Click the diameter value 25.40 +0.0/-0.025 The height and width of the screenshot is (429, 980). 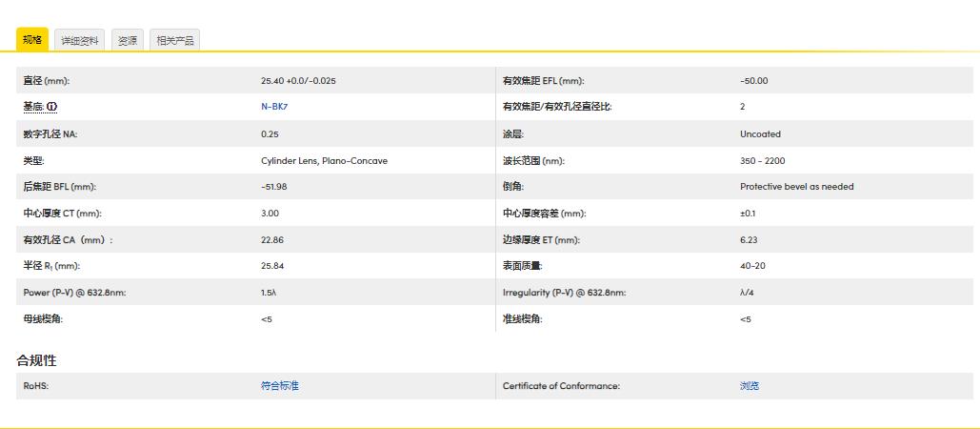tap(298, 81)
